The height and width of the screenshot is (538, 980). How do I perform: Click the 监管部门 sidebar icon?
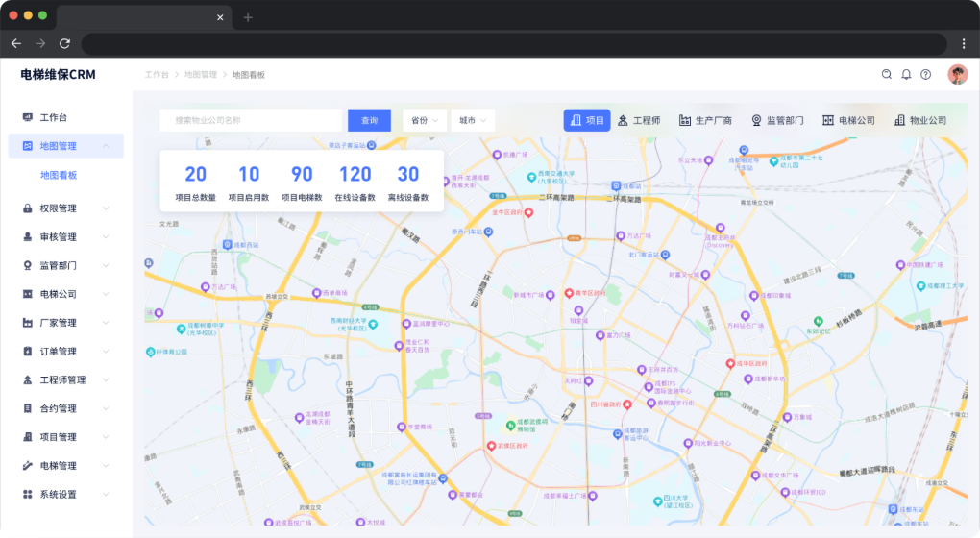click(x=28, y=265)
